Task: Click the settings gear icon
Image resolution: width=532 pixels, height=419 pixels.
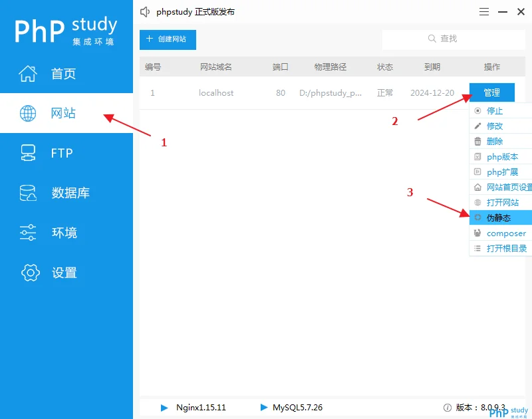Action: [x=30, y=273]
